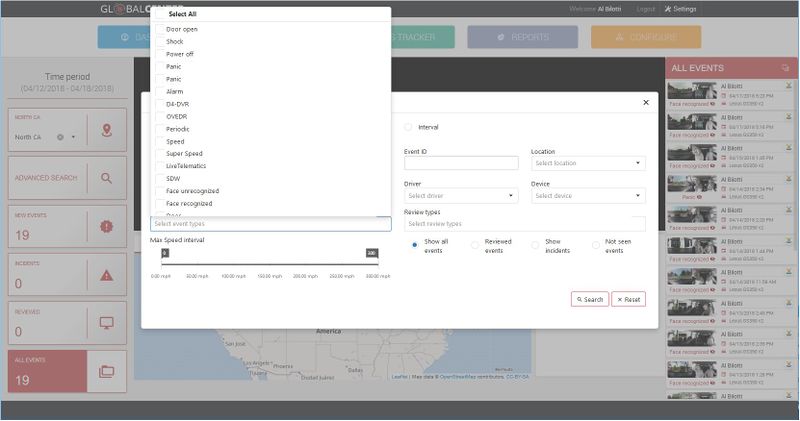Image resolution: width=800 pixels, height=421 pixels.
Task: Open the Reports tab
Action: tap(521, 37)
